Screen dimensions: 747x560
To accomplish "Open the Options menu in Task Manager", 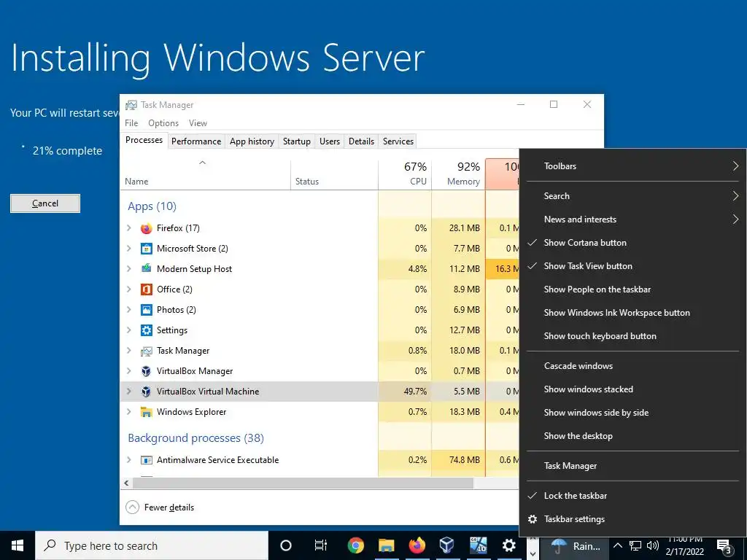I will pos(163,123).
